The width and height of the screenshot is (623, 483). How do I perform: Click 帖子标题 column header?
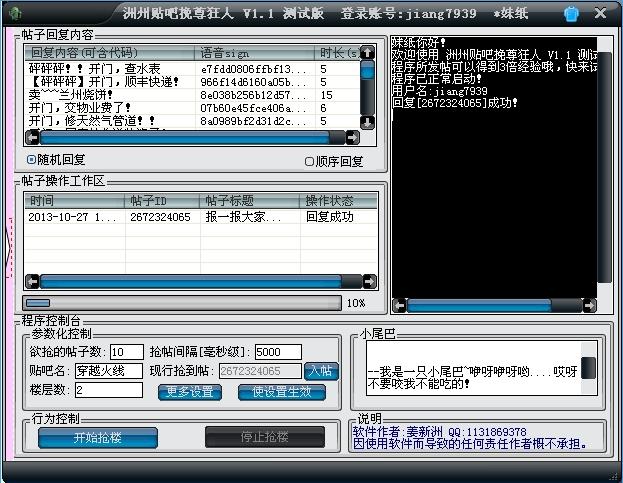coord(250,201)
